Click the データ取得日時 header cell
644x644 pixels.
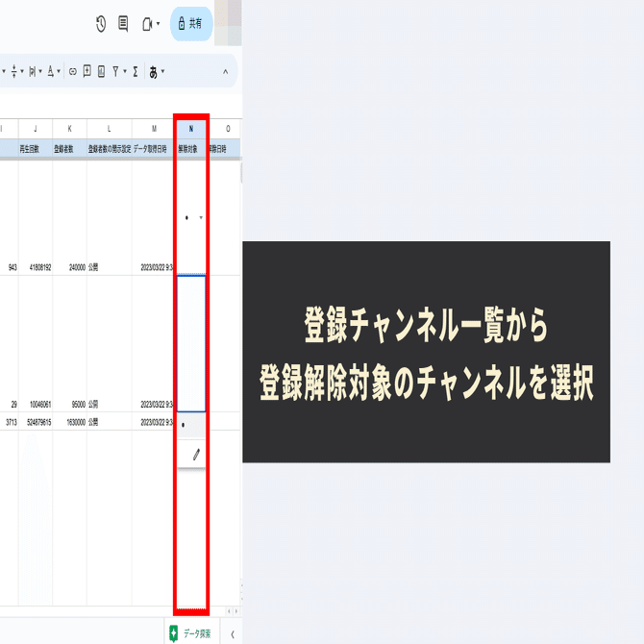tap(154, 149)
